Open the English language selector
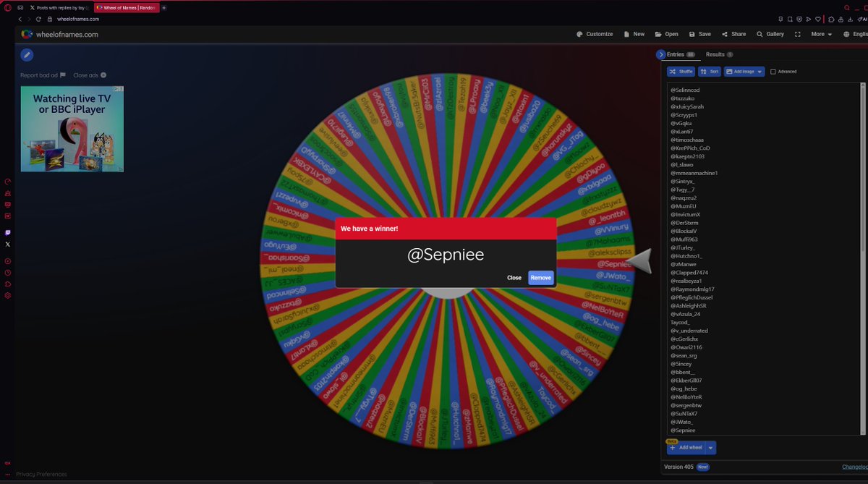The height and width of the screenshot is (484, 868). (857, 34)
